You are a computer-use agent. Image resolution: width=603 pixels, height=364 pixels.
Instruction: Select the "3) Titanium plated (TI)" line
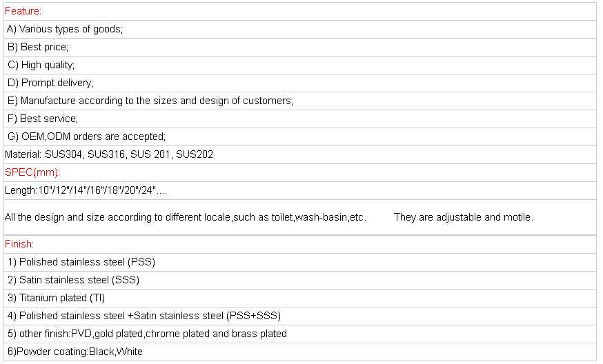click(57, 298)
